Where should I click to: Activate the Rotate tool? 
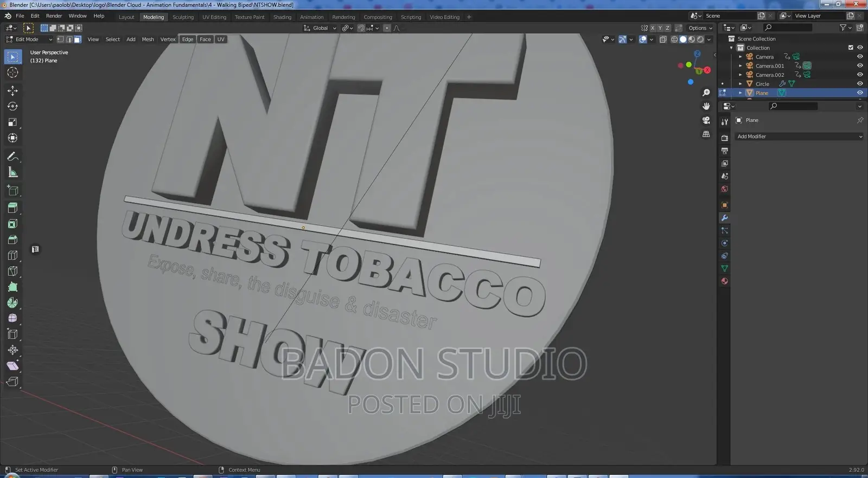pyautogui.click(x=12, y=106)
